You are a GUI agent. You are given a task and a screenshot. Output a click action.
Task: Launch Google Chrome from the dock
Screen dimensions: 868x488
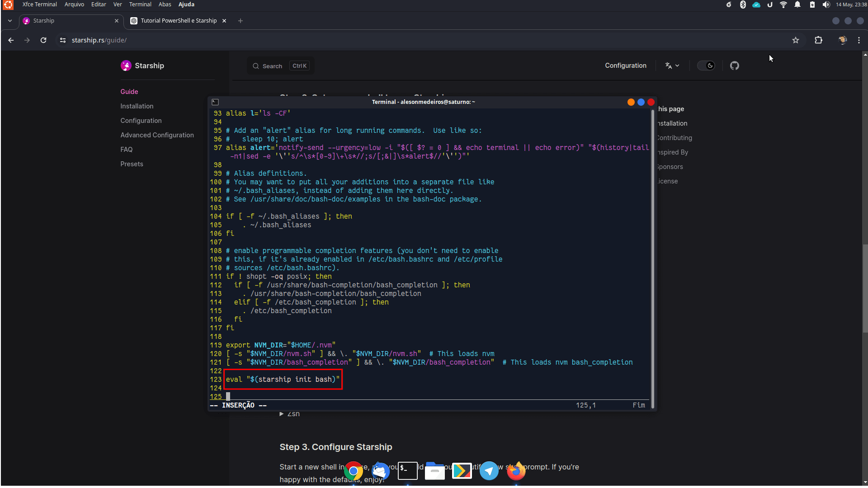click(x=354, y=471)
